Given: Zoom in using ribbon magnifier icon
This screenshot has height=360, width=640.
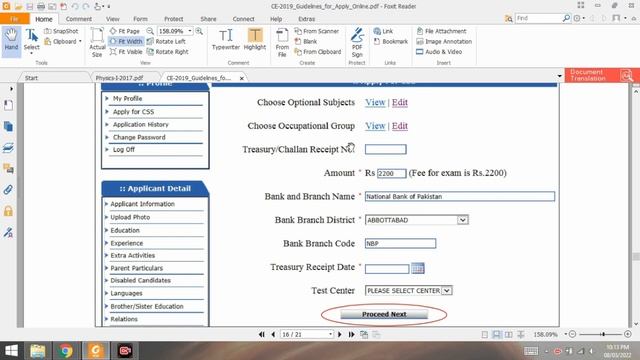Looking at the screenshot, I should (x=199, y=31).
